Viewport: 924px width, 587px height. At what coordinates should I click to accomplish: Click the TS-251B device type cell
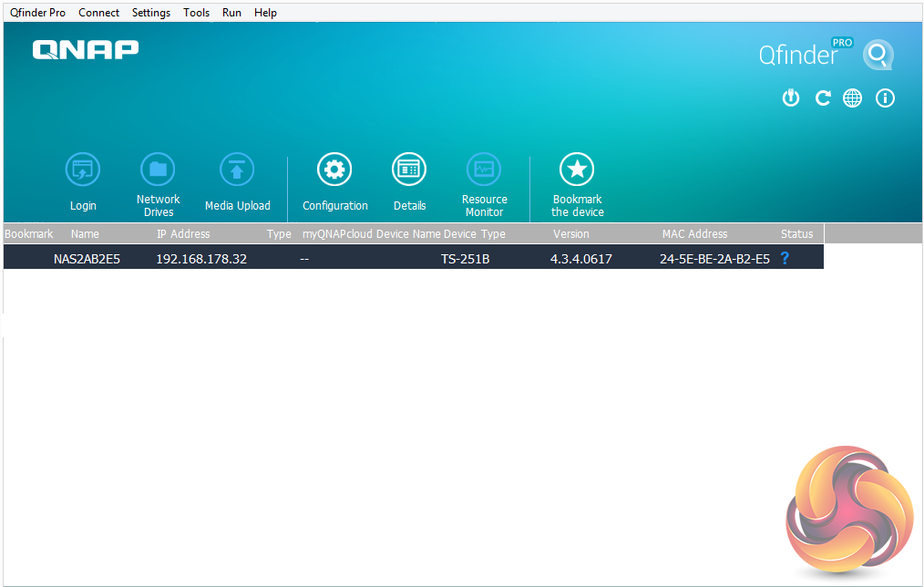pyautogui.click(x=465, y=259)
